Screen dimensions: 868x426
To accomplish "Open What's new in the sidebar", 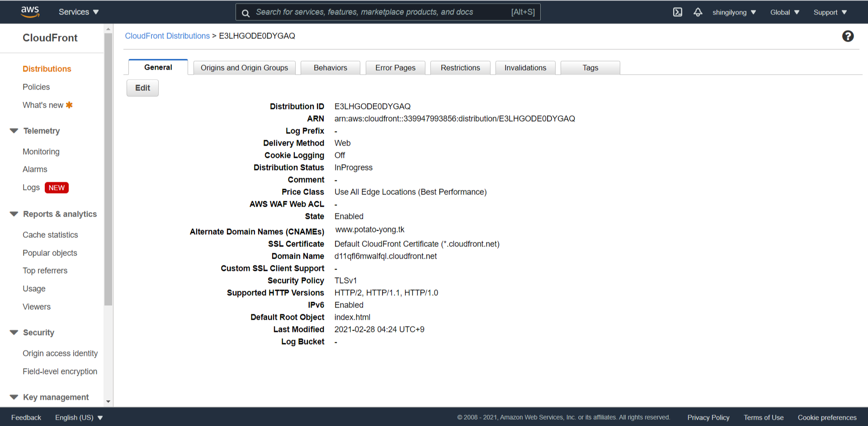I will point(43,105).
